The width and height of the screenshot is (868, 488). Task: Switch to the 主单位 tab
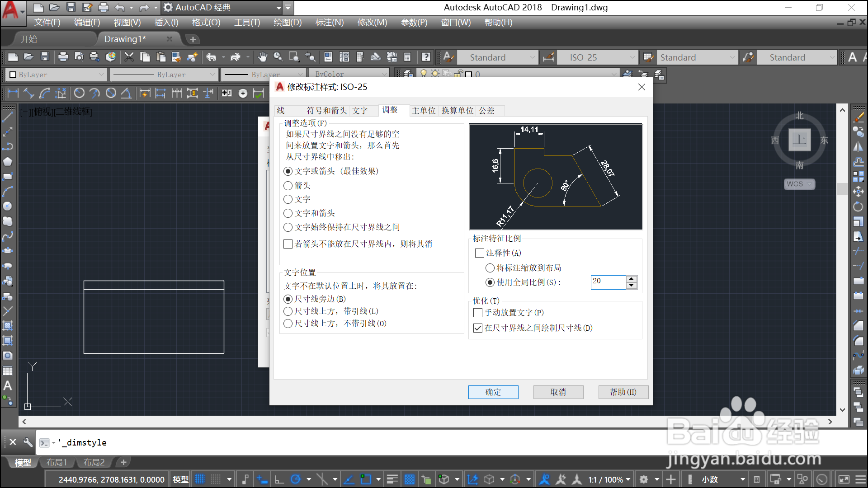[424, 111]
